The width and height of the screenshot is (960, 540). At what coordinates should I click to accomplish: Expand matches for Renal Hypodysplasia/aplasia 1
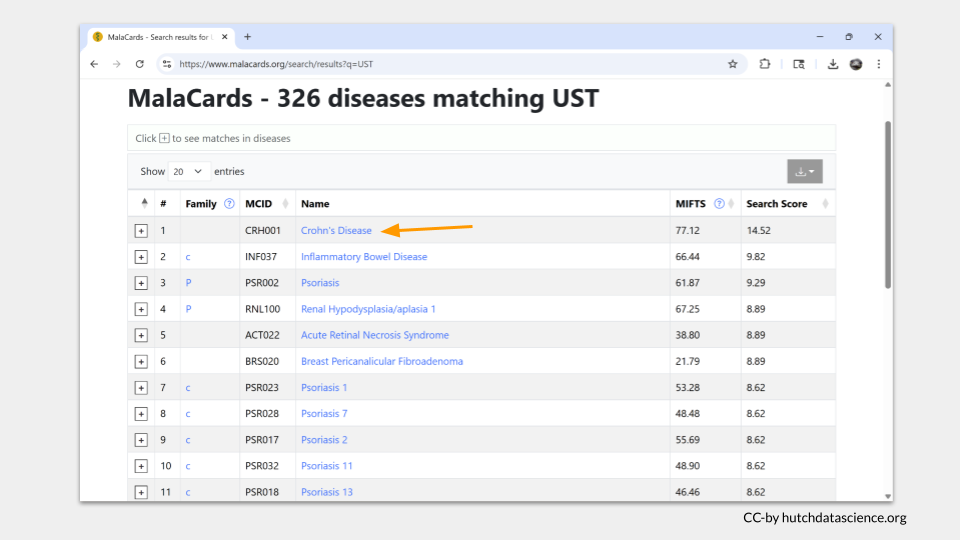[141, 309]
